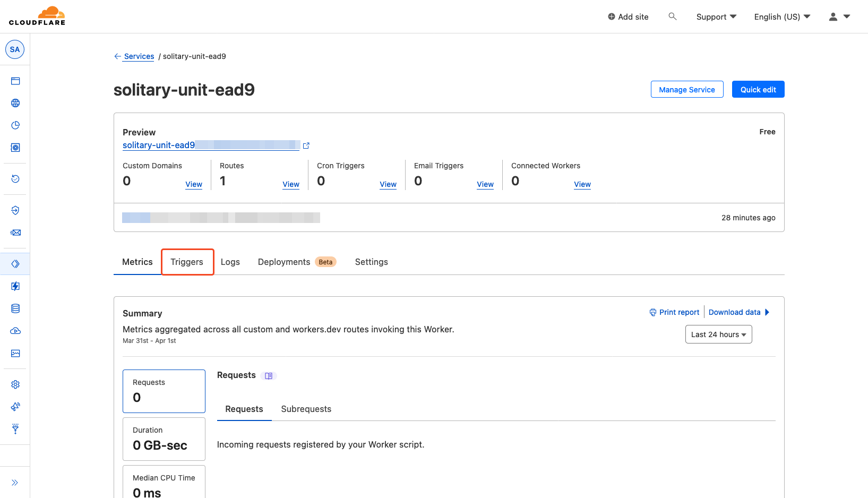Screen dimensions: 868x498
Task: Open the English (US) language dropdown
Action: pyautogui.click(x=781, y=16)
